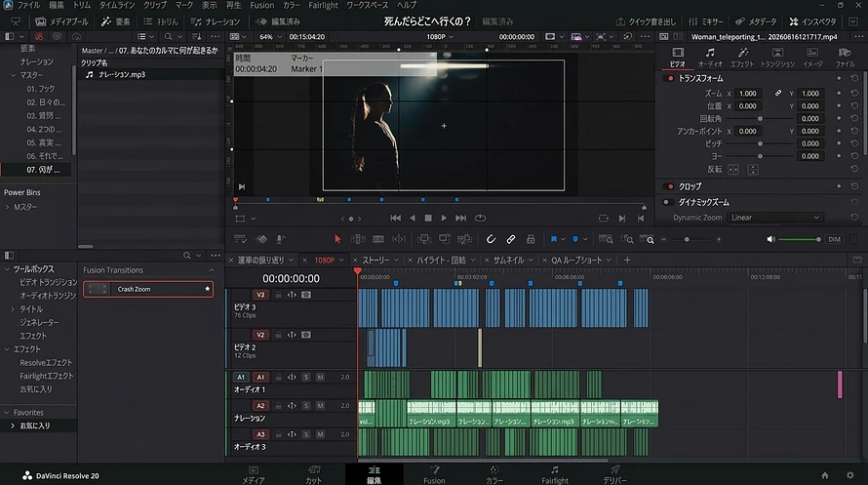Mute the ナレーション A2 track
The width and height of the screenshot is (868, 485).
tap(320, 406)
